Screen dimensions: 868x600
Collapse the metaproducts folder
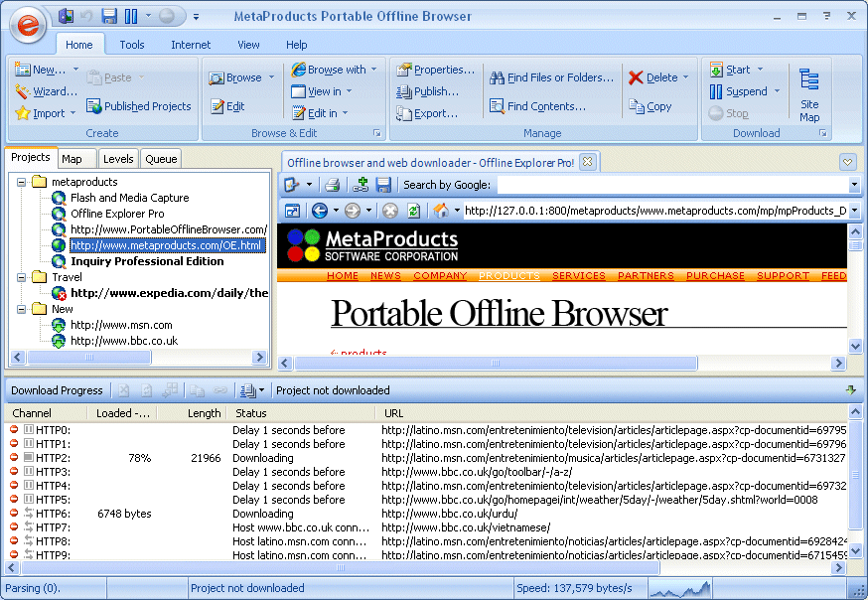click(21, 182)
